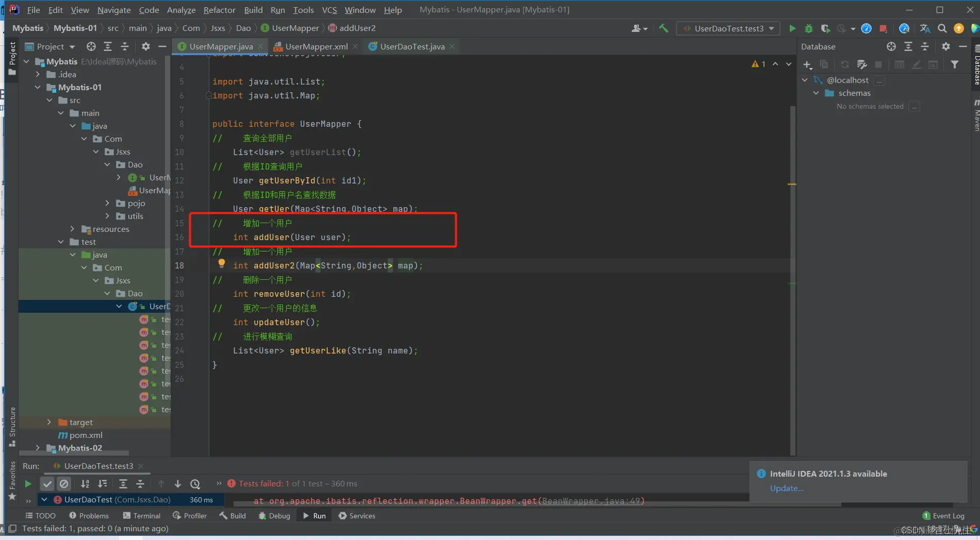This screenshot has width=980, height=540.
Task: Expand the pojo package
Action: [107, 203]
